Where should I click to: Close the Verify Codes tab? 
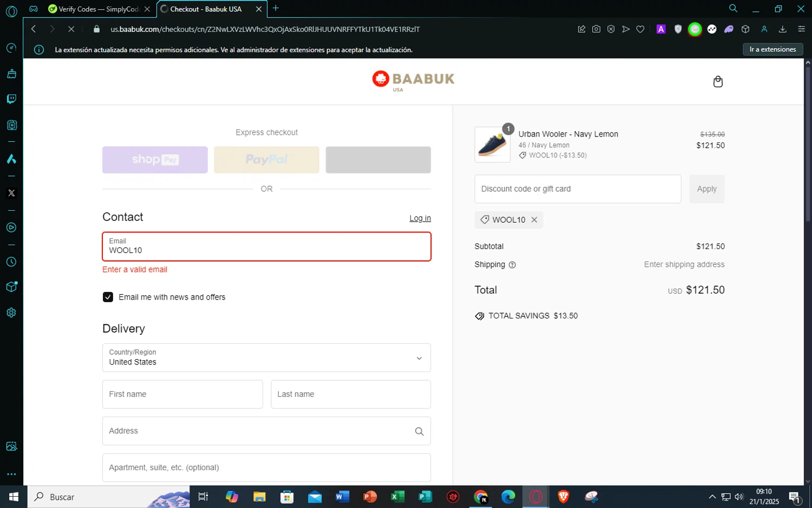point(147,9)
